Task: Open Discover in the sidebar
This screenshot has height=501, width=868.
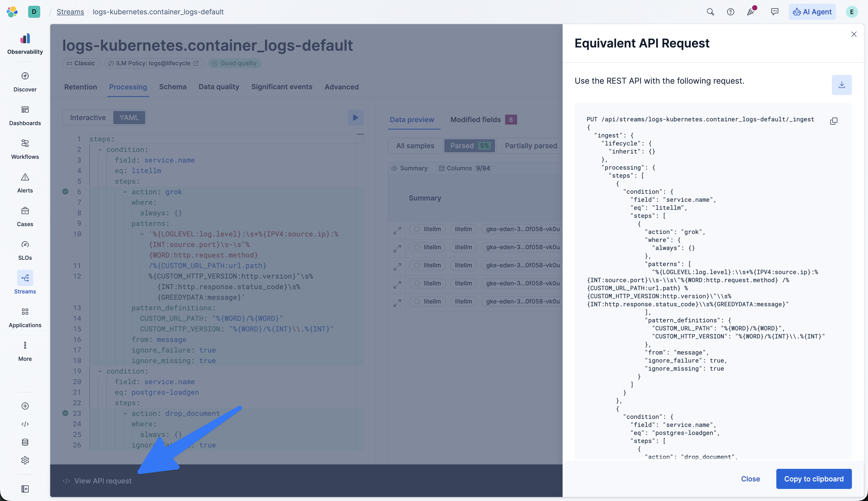Action: [x=25, y=82]
